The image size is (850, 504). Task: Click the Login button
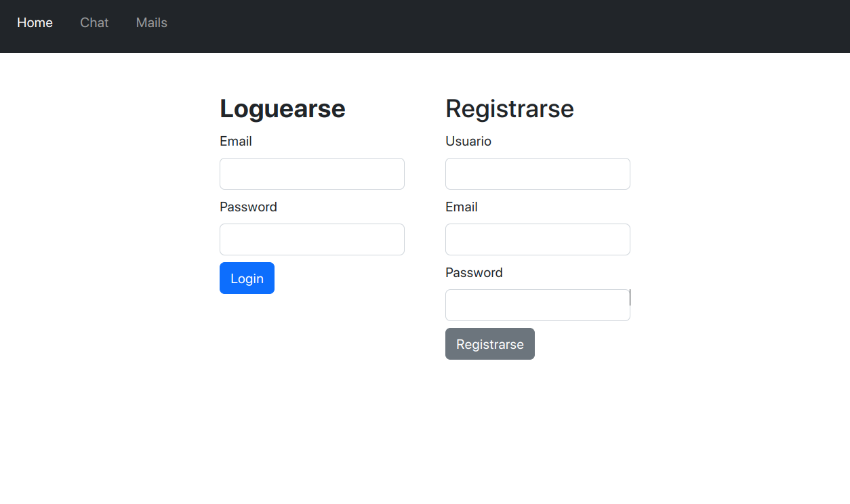tap(247, 278)
